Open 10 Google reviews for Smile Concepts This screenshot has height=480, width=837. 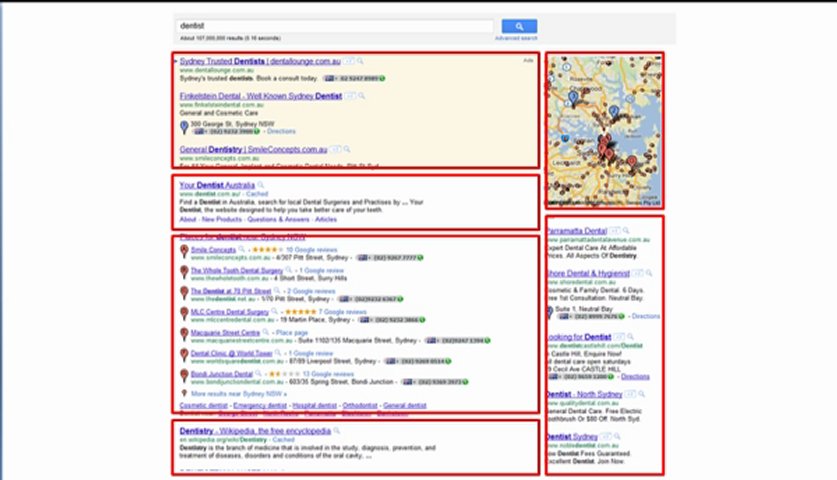pyautogui.click(x=300, y=249)
